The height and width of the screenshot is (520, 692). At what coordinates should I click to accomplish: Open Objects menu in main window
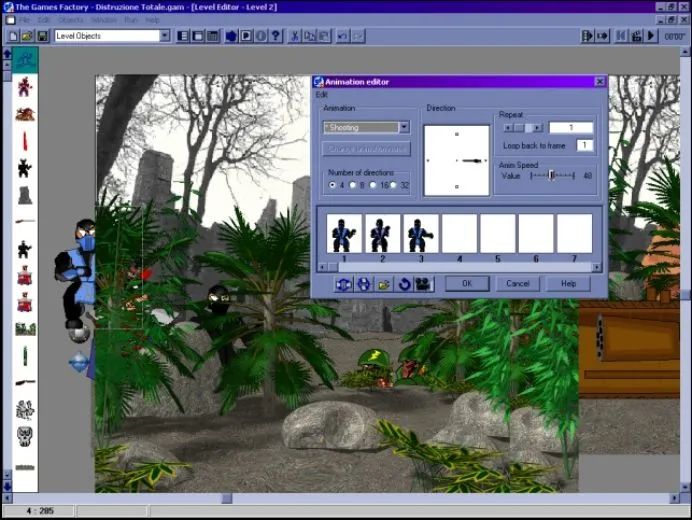click(70, 20)
